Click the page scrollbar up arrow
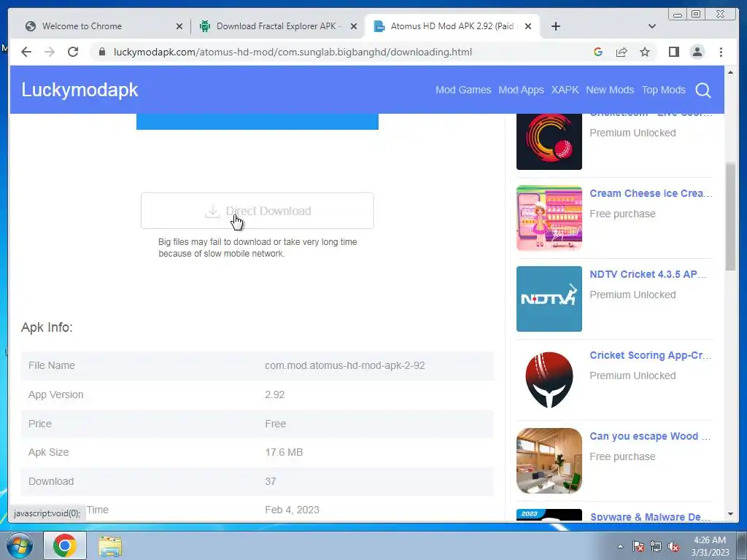 (x=730, y=72)
